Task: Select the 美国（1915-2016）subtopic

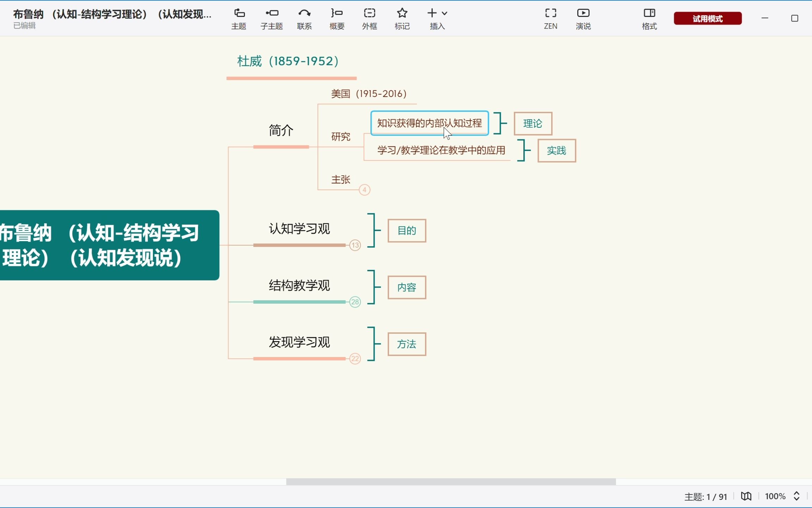Action: click(x=369, y=94)
